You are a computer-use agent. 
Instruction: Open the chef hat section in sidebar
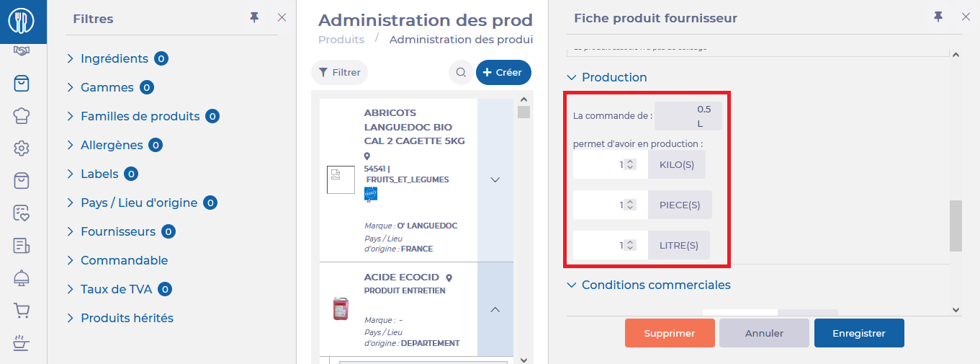tap(22, 115)
